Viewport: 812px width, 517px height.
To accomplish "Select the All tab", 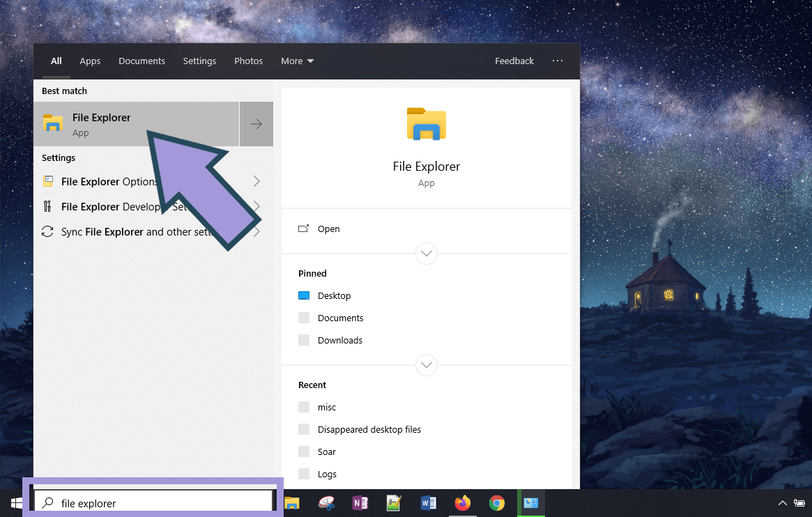I will (x=56, y=61).
